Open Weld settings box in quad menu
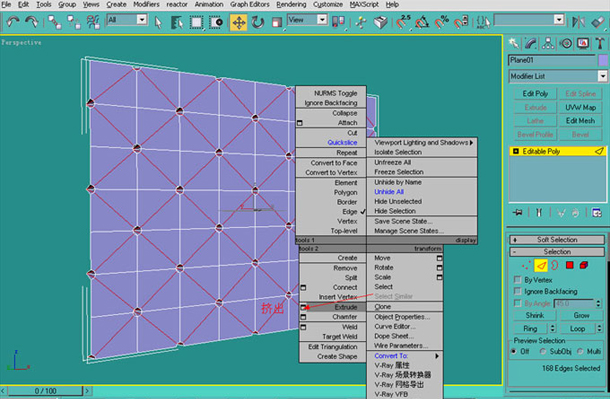 click(303, 327)
